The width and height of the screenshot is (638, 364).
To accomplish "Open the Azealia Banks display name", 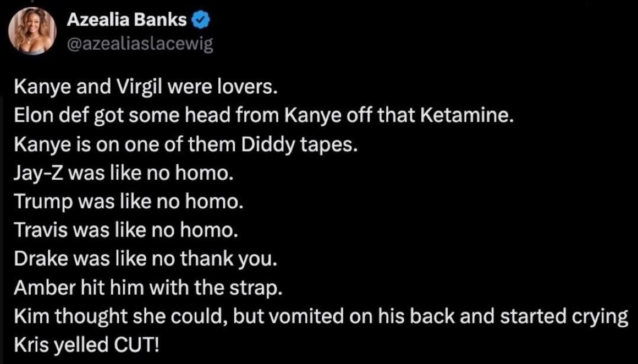I will point(126,20).
